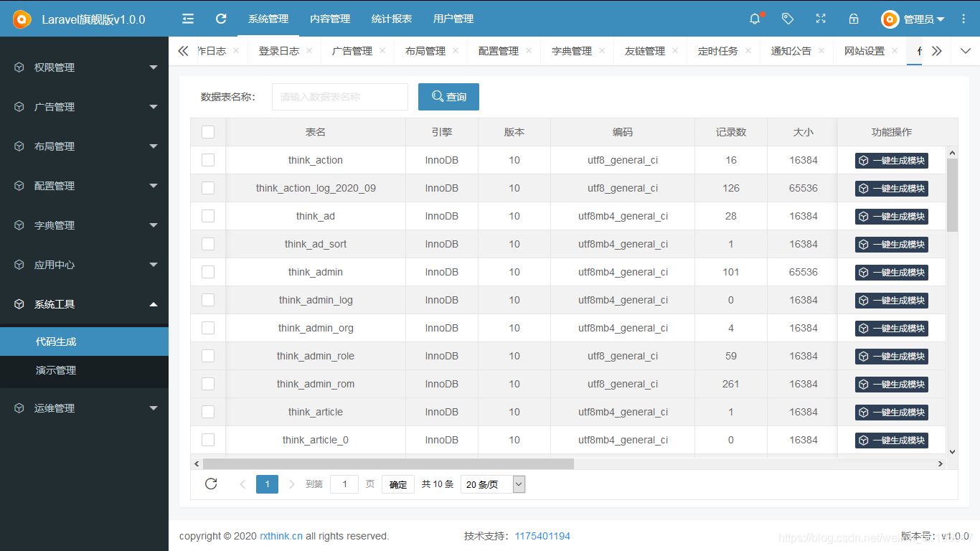Close the 定时任务 tab

click(x=748, y=51)
